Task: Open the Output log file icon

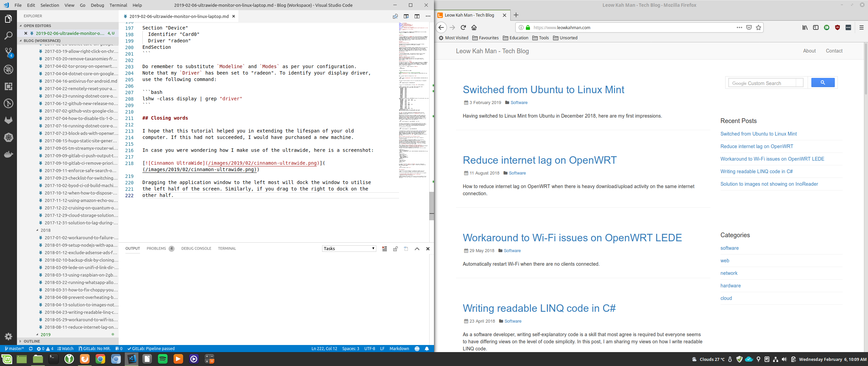Action: [x=406, y=249]
